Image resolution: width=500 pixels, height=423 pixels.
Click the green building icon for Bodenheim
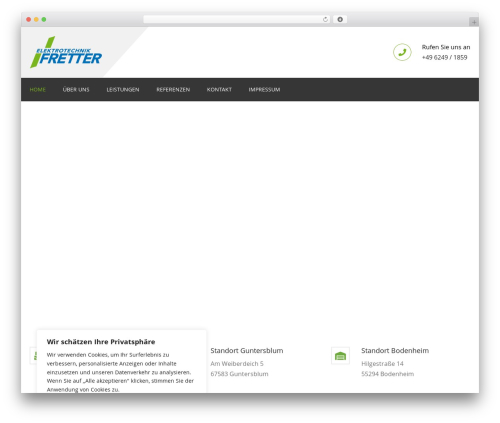click(x=340, y=356)
